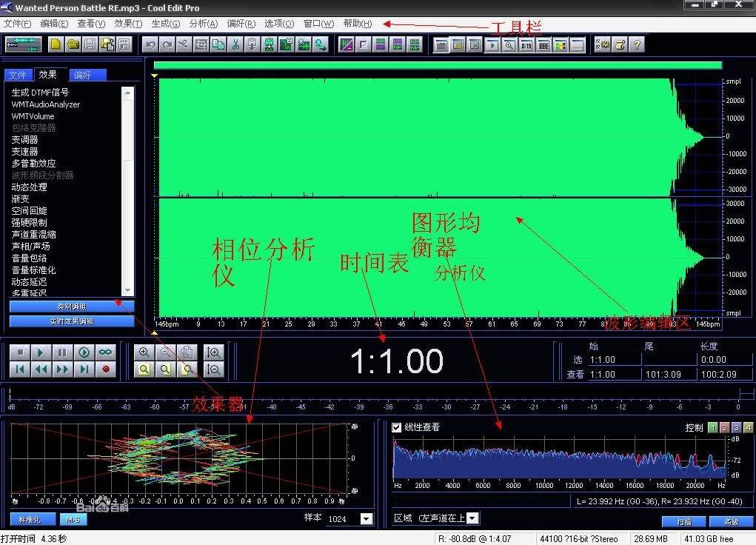Click the effects list scroll down arrow

[x=128, y=290]
